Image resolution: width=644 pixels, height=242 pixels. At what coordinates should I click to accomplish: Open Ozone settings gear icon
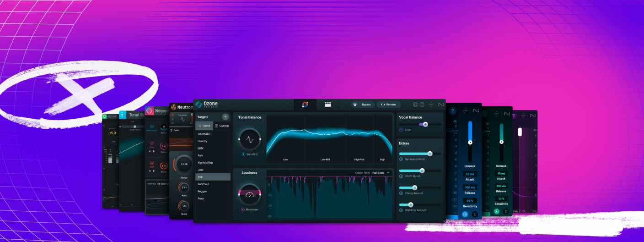tap(415, 104)
